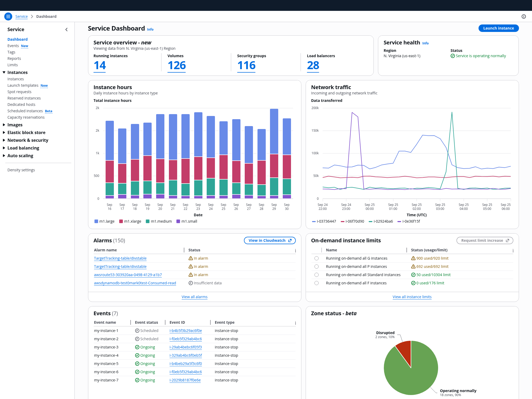Click the green Ongoing check icon for my-instance-3
This screenshot has height=399, width=532.
click(x=137, y=347)
